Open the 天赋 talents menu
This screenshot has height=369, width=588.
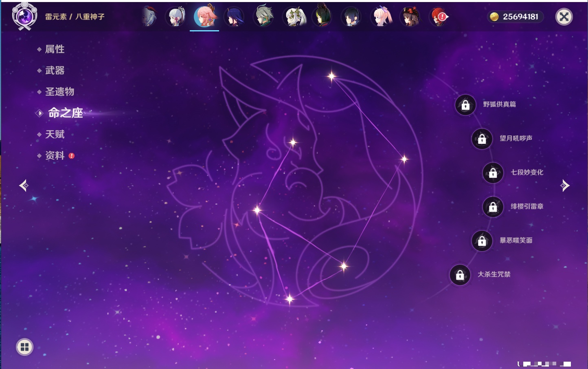[55, 134]
